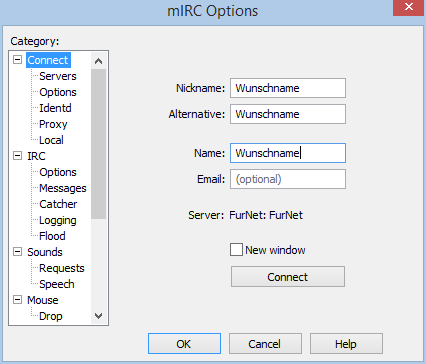
Task: Select the Local category
Action: click(51, 140)
